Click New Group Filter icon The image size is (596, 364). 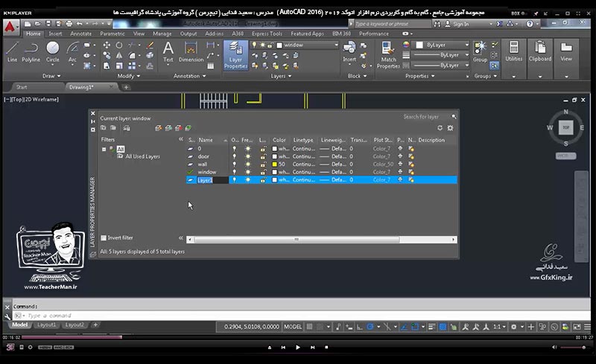[113, 128]
